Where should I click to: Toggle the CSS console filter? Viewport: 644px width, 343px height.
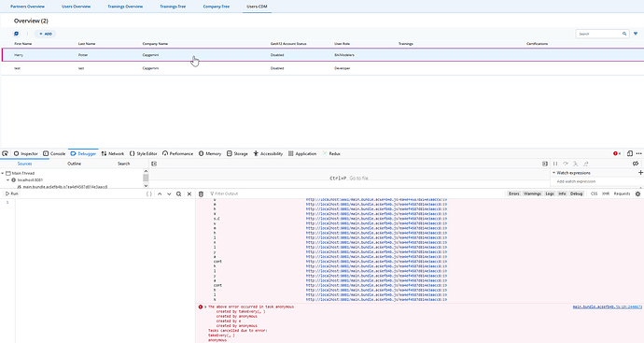tap(594, 193)
